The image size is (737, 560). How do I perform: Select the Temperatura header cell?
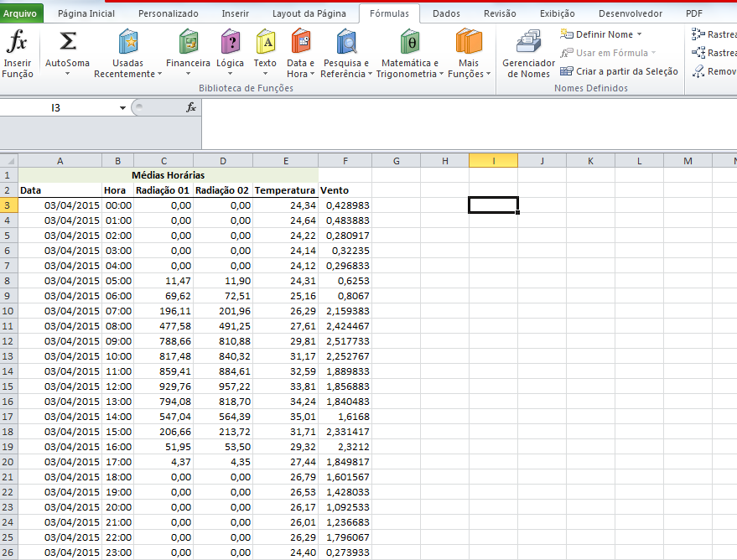click(x=286, y=190)
